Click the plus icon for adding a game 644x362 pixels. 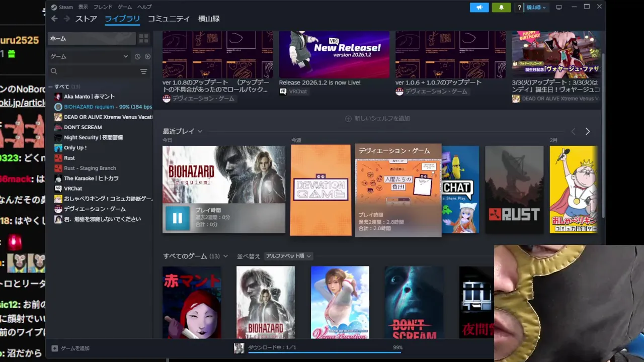click(x=55, y=348)
